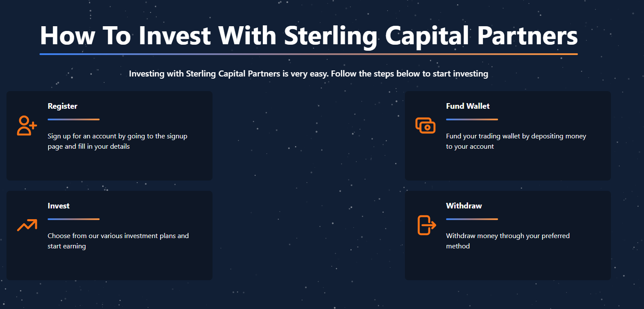Open the Invest card heading
The width and height of the screenshot is (644, 309).
coord(58,206)
